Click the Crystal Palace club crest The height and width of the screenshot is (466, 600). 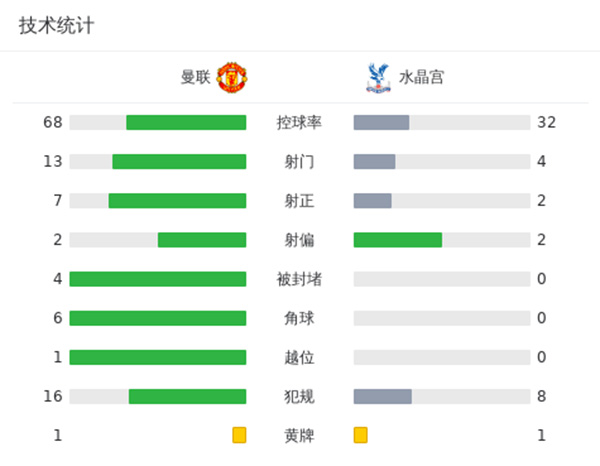(376, 77)
